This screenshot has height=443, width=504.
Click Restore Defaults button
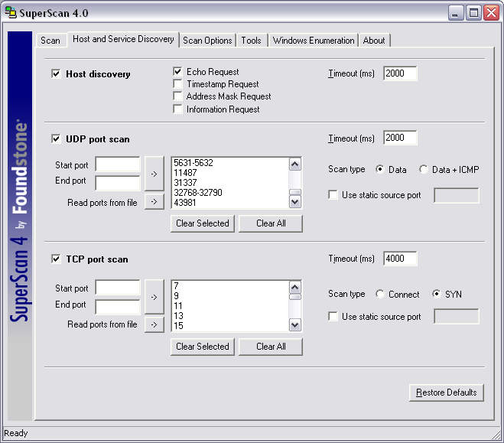point(447,393)
